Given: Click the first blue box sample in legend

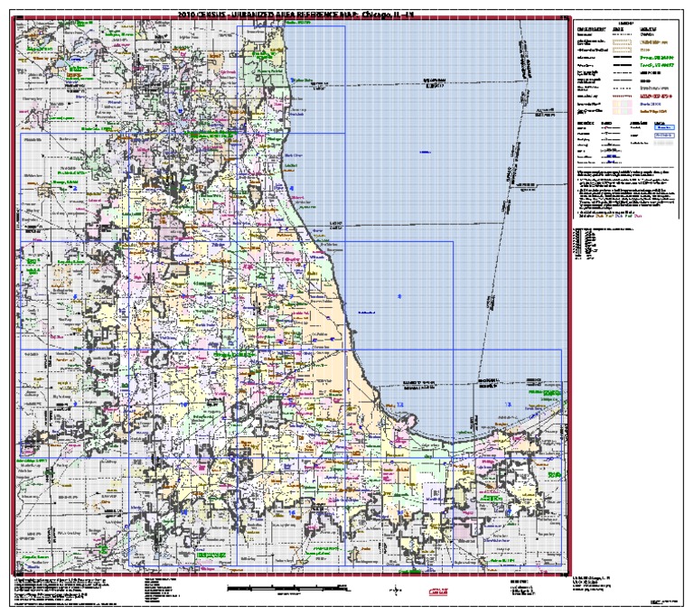Looking at the screenshot, I should pyautogui.click(x=664, y=127).
